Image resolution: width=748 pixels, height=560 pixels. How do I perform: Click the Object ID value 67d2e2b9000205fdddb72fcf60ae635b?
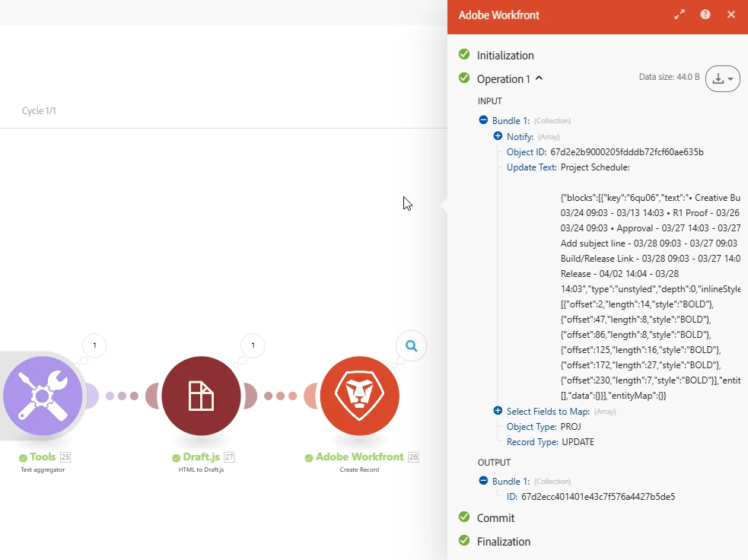[x=627, y=152]
